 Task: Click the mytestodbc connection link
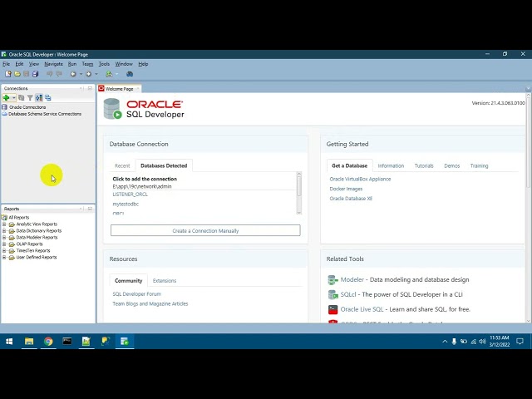pos(126,204)
